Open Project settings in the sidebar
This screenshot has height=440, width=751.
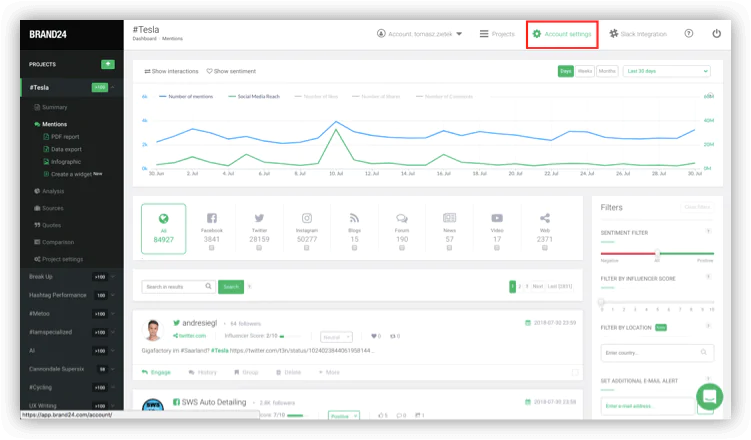click(58, 259)
